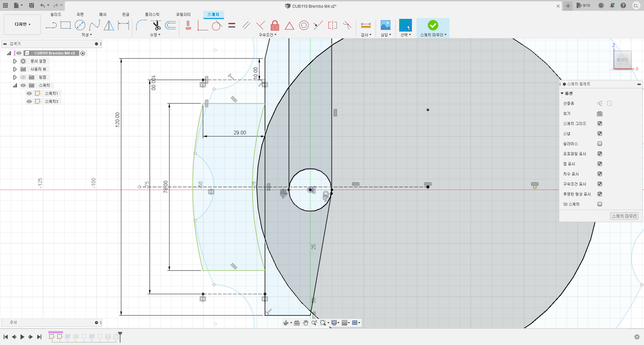644x345 pixels.
Task: Click the Look At icon in navigation bar
Action: coord(297,323)
